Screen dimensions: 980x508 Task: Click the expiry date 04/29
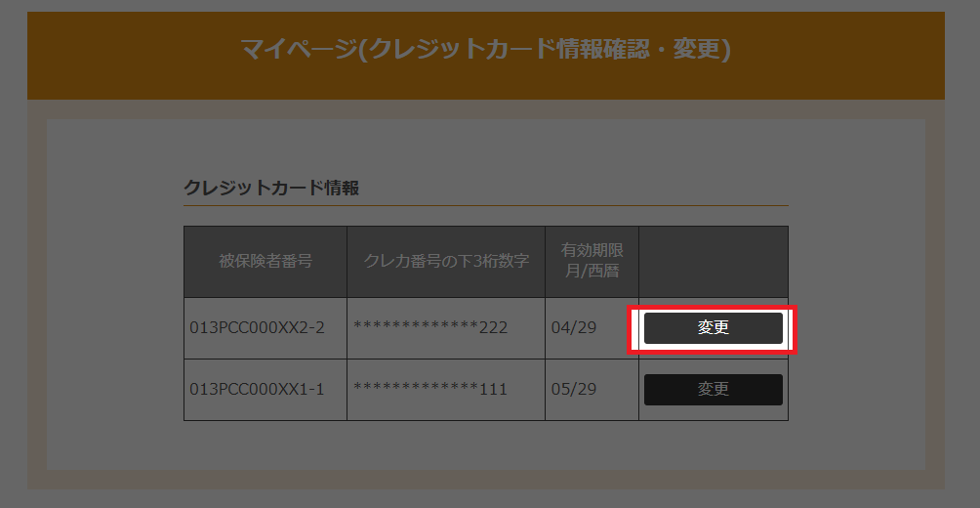574,327
